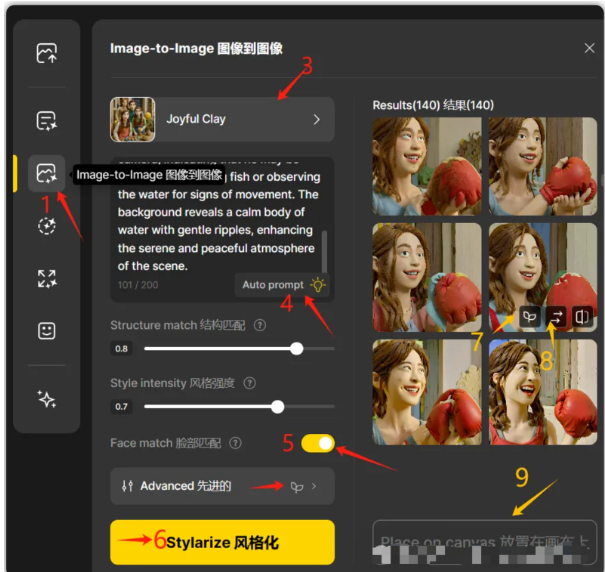The width and height of the screenshot is (605, 572).
Task: Click the upload image icon in sidebar
Action: [46, 54]
